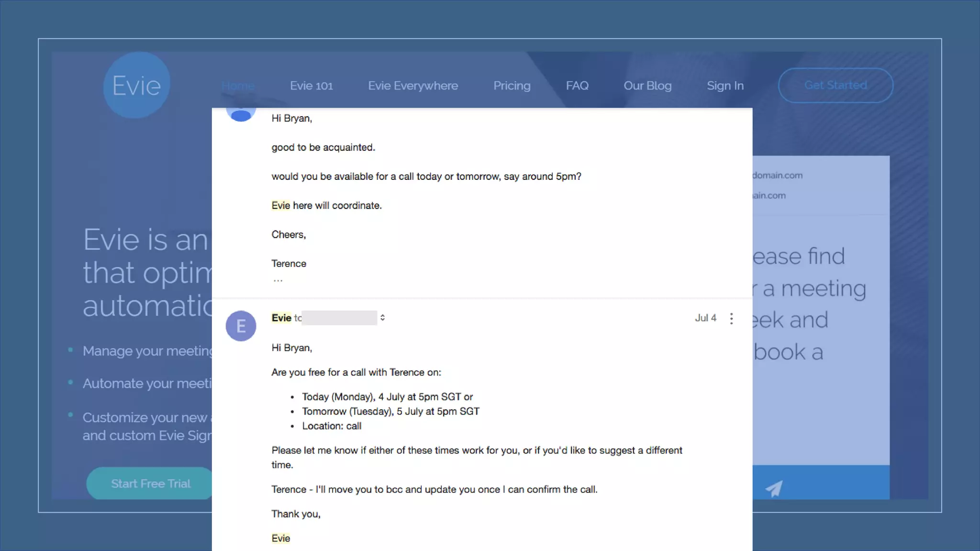Navigate to the Pricing page
980x551 pixels.
[512, 86]
